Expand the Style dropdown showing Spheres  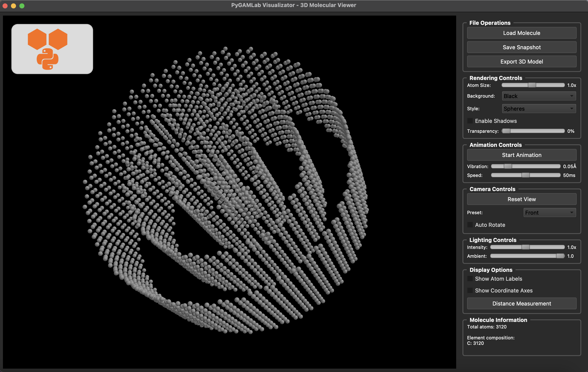539,109
